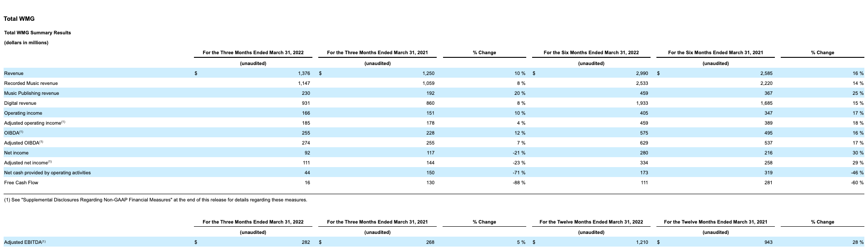Select the six-month Revenue value 2,585
The height and width of the screenshot is (252, 868).
[x=766, y=73]
